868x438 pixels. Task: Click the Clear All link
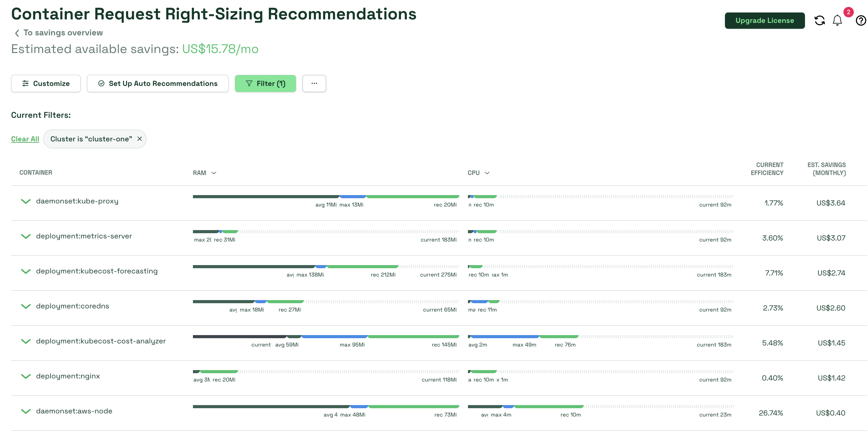25,139
